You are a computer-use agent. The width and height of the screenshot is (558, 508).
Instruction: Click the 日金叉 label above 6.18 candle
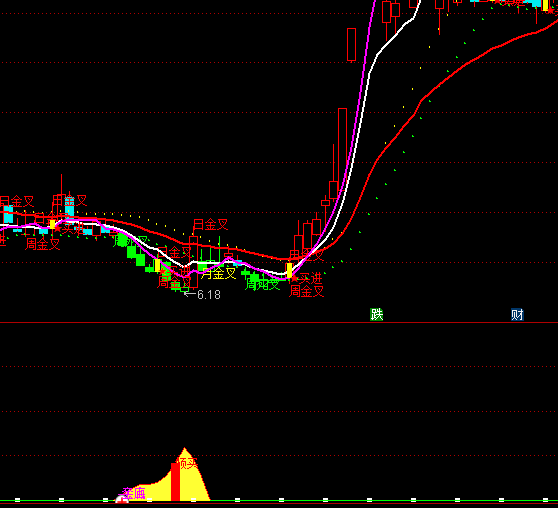pos(210,224)
